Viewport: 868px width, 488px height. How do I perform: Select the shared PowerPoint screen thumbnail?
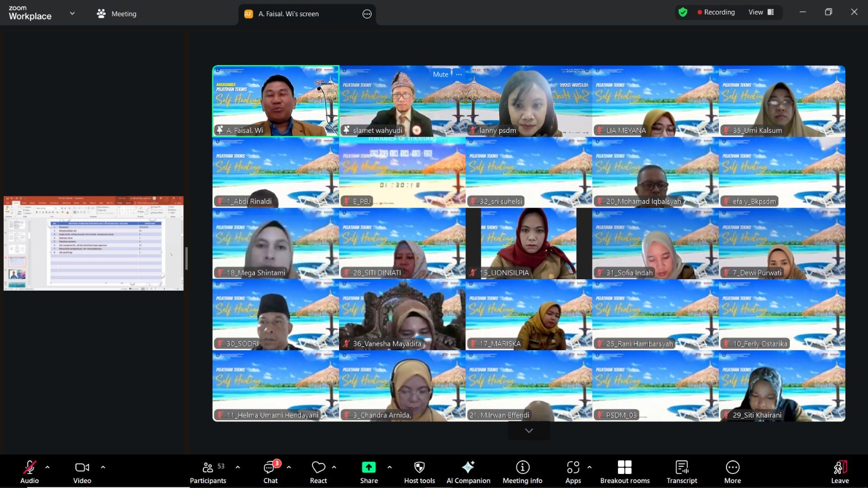click(93, 243)
